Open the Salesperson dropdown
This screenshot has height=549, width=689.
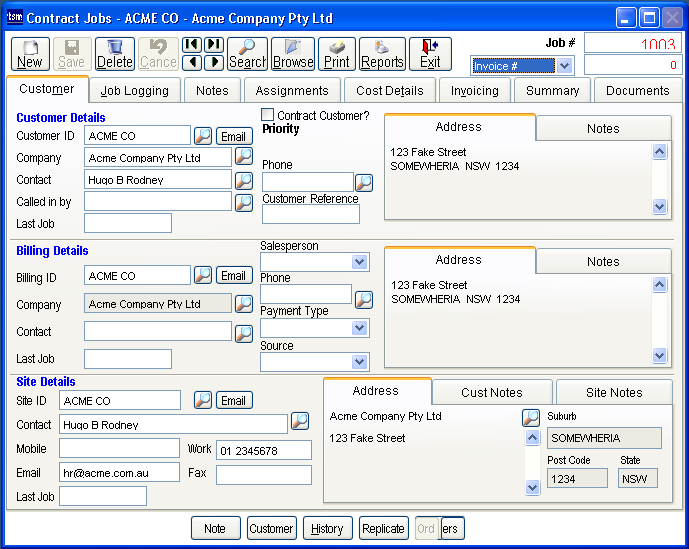(x=360, y=262)
